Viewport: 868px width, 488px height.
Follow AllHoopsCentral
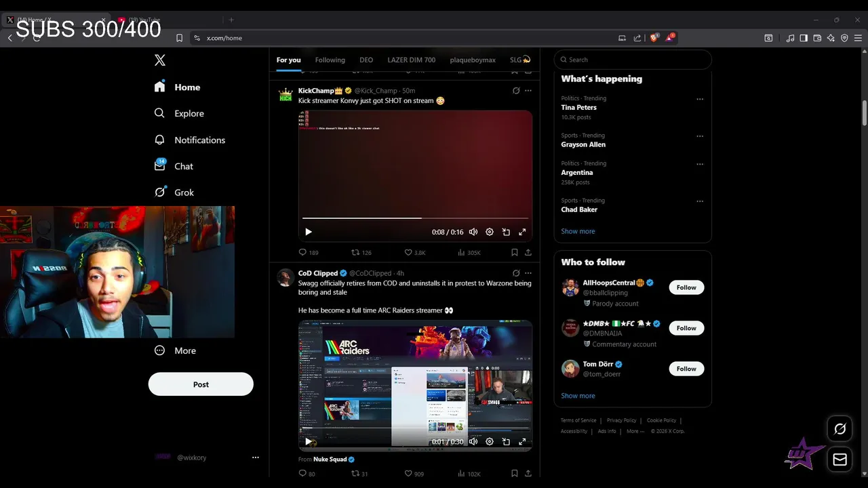(686, 287)
